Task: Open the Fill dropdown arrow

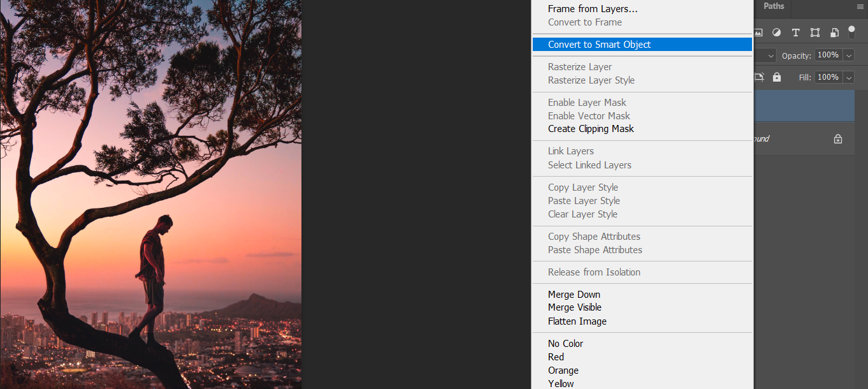Action: click(849, 77)
